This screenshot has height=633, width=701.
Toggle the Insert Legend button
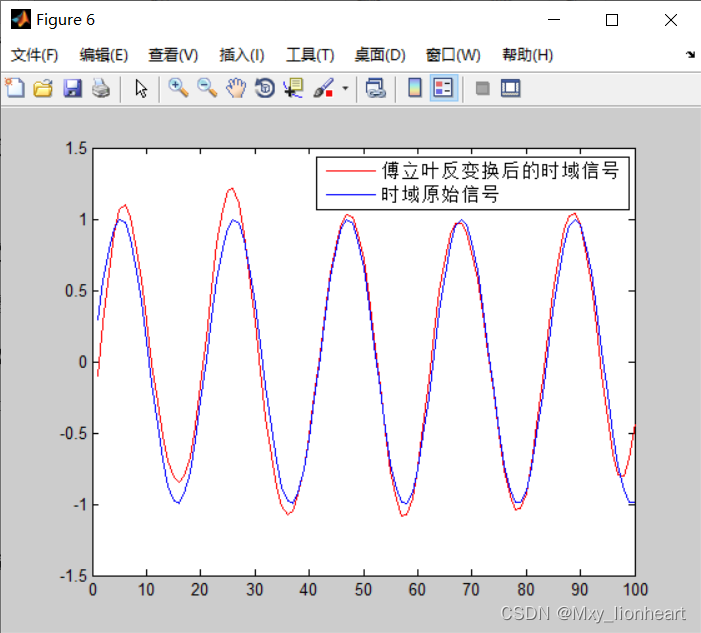point(443,88)
